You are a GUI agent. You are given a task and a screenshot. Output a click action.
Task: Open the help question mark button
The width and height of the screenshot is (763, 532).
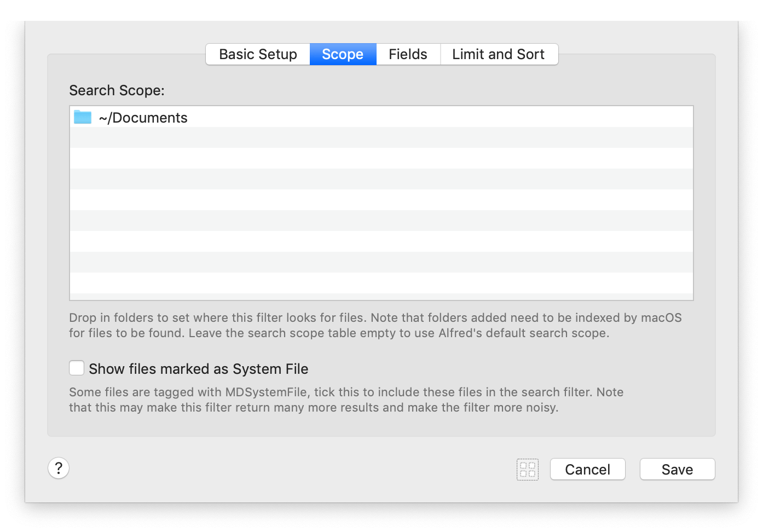pos(59,469)
